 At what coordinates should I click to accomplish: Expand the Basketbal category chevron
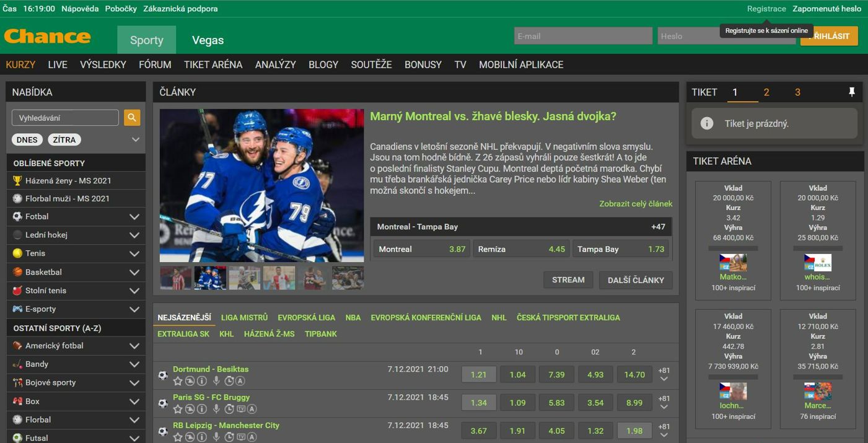click(134, 272)
